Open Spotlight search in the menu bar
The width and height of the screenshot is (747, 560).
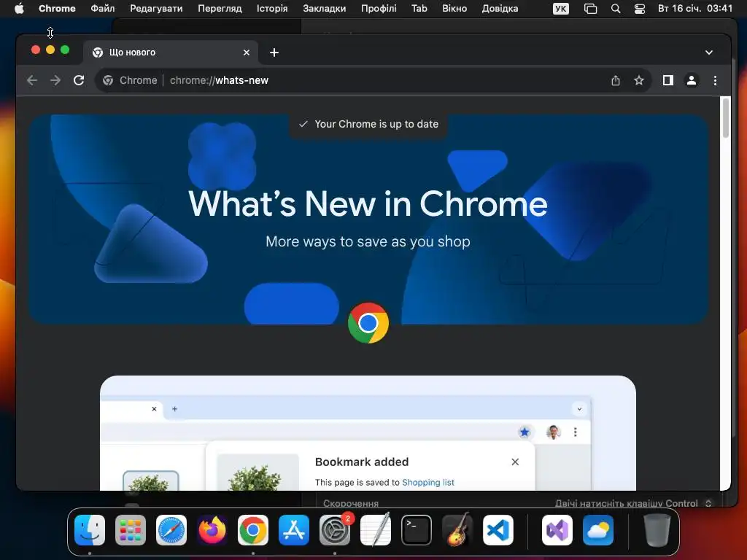pos(616,9)
